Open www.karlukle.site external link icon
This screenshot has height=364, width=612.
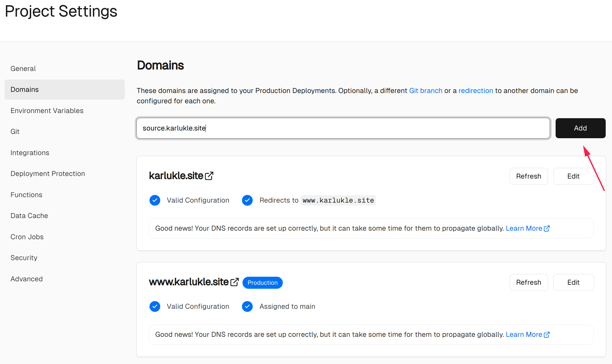click(x=234, y=282)
